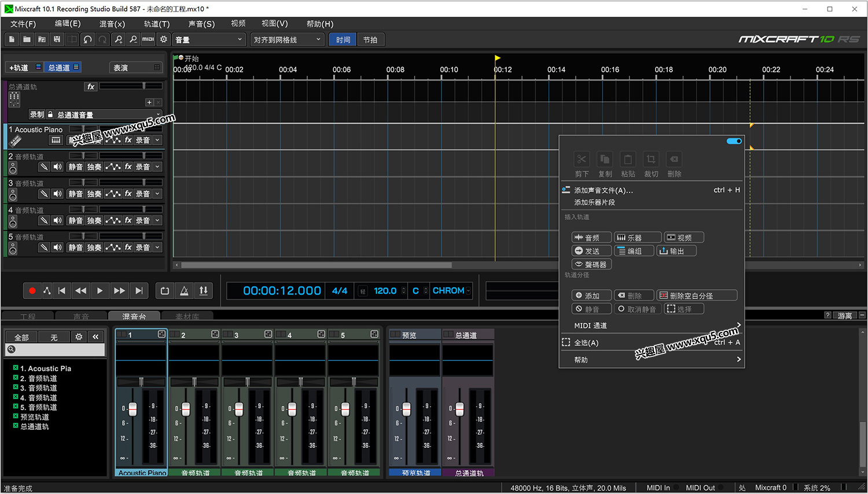Uncheck 预览轨道 in mixer track list
Screen dimensions: 868x494
click(x=16, y=416)
